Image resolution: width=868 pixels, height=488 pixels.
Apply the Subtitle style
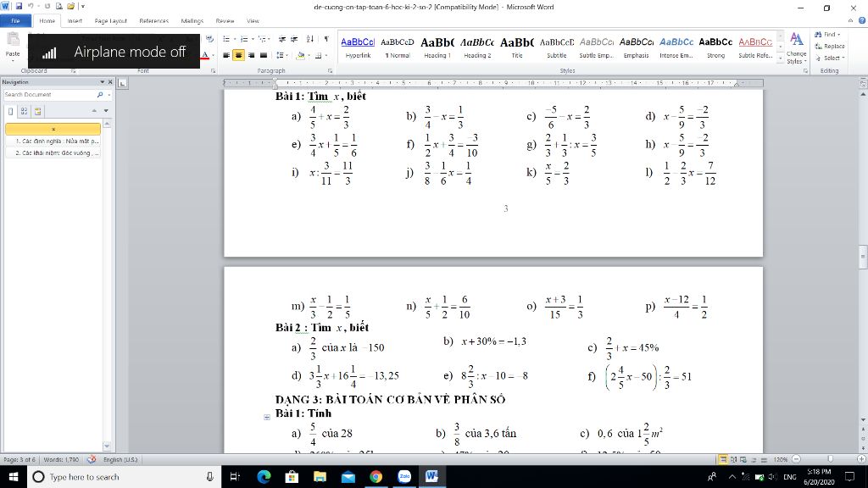point(557,47)
